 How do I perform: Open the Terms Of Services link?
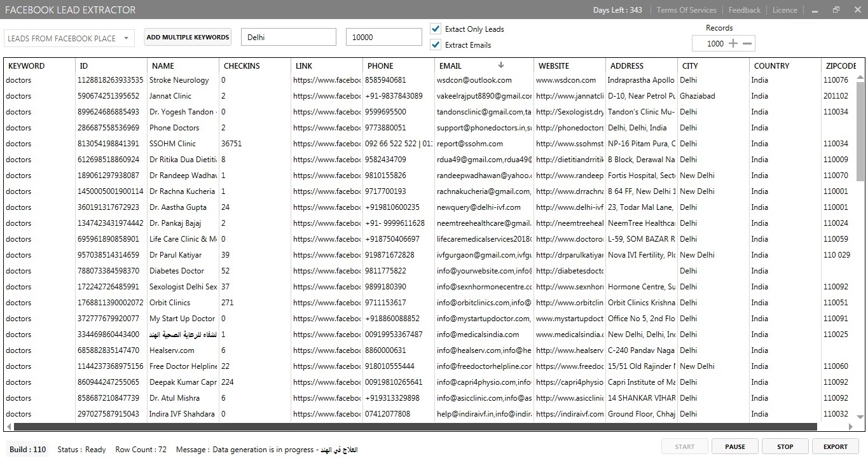coord(686,10)
